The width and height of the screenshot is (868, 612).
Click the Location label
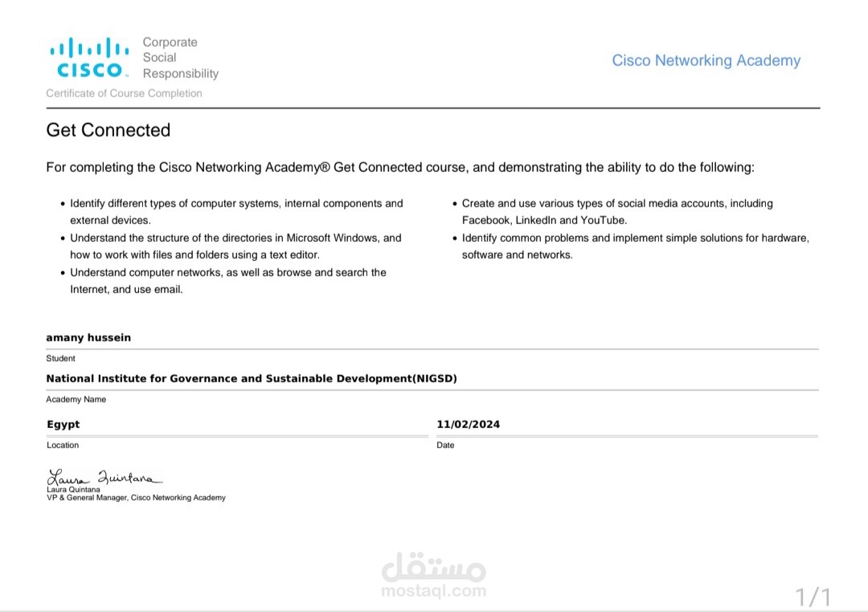click(63, 445)
